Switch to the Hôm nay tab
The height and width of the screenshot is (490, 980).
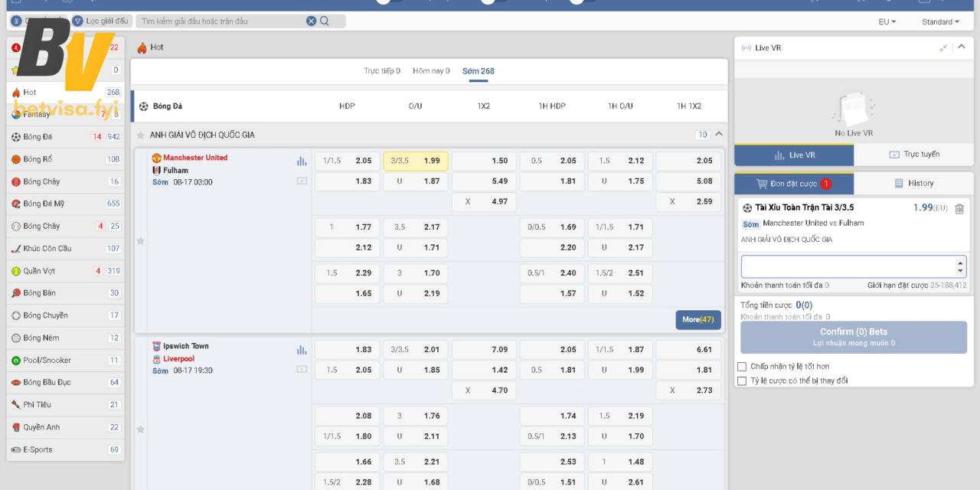431,71
